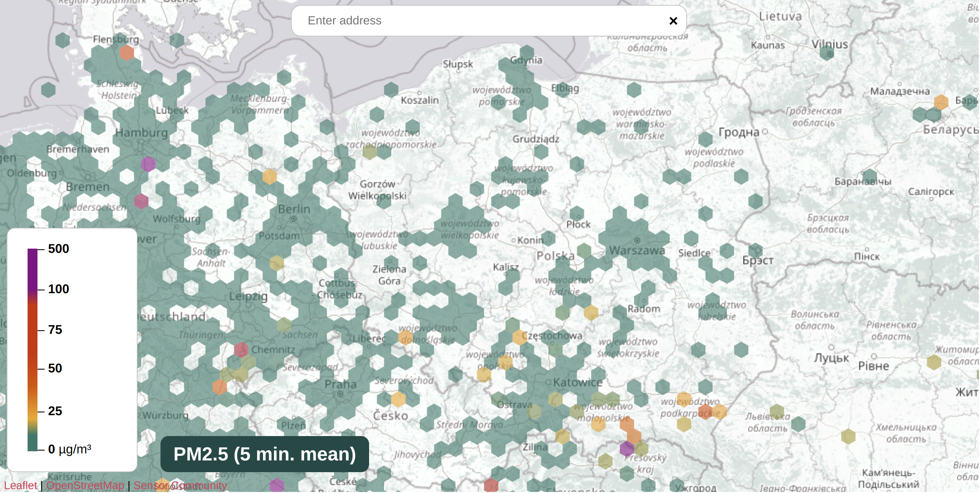The image size is (980, 493).
Task: Select the purple hexagon in Prešovský kraj
Action: coord(627,449)
